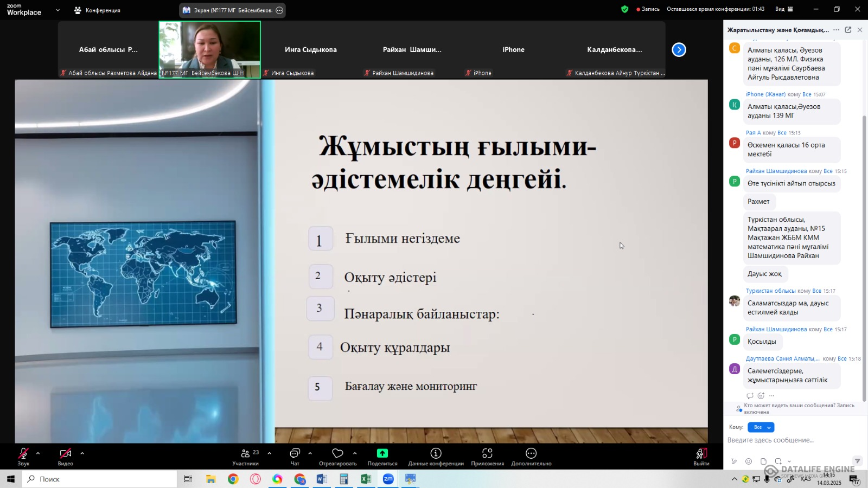This screenshot has height=488, width=868.
Task: Click the chat message input field
Action: tap(792, 440)
